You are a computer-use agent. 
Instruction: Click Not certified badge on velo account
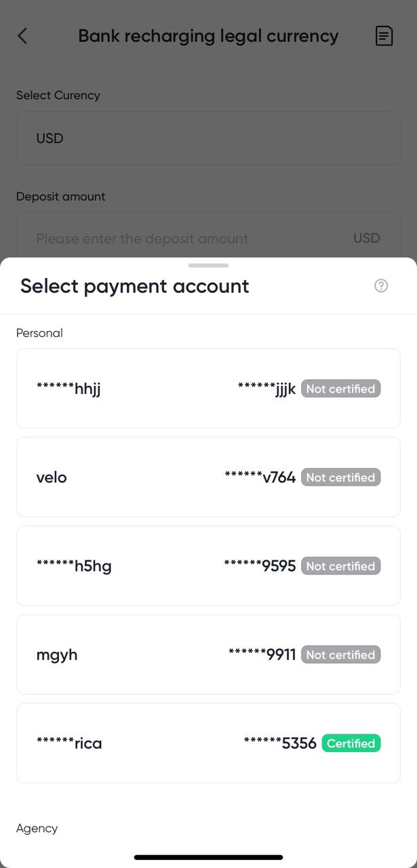pos(340,477)
